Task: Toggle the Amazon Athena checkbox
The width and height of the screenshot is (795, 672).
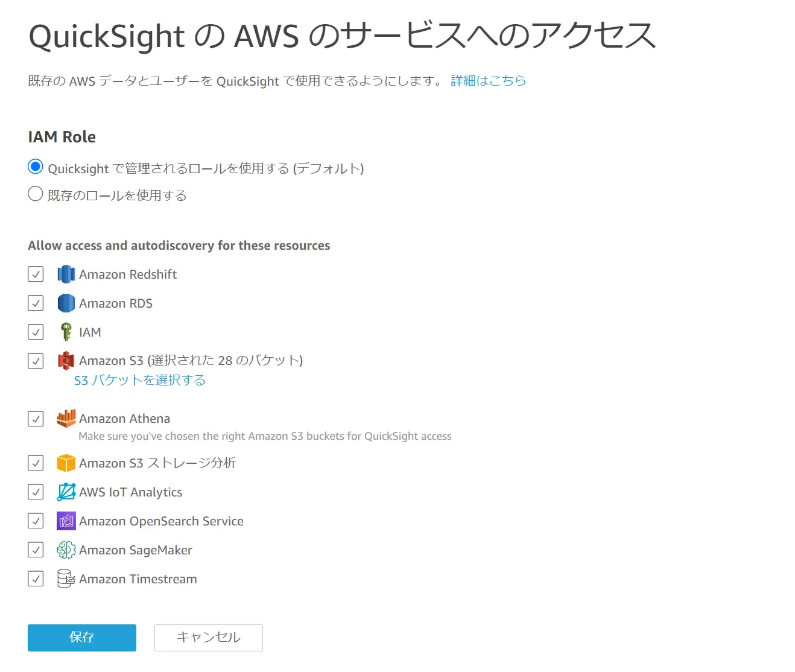Action: (x=36, y=419)
